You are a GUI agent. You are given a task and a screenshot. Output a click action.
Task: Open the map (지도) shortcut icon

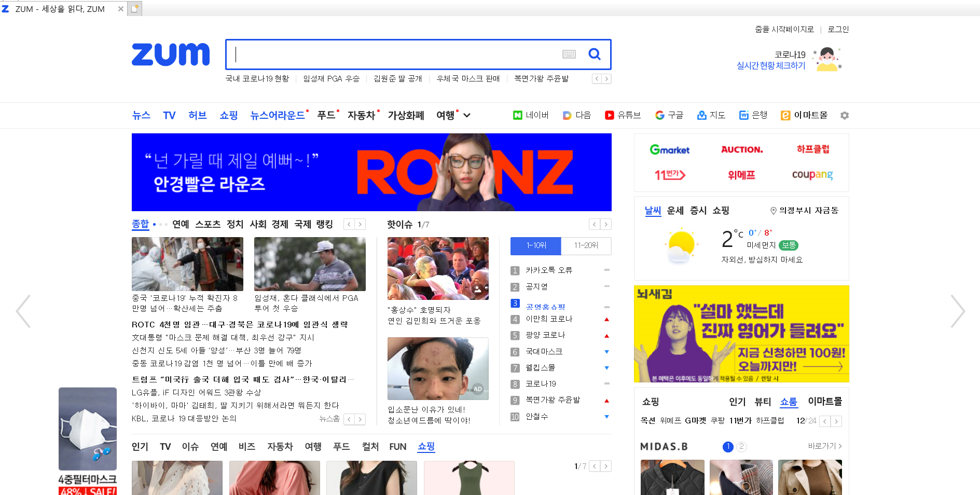(701, 115)
